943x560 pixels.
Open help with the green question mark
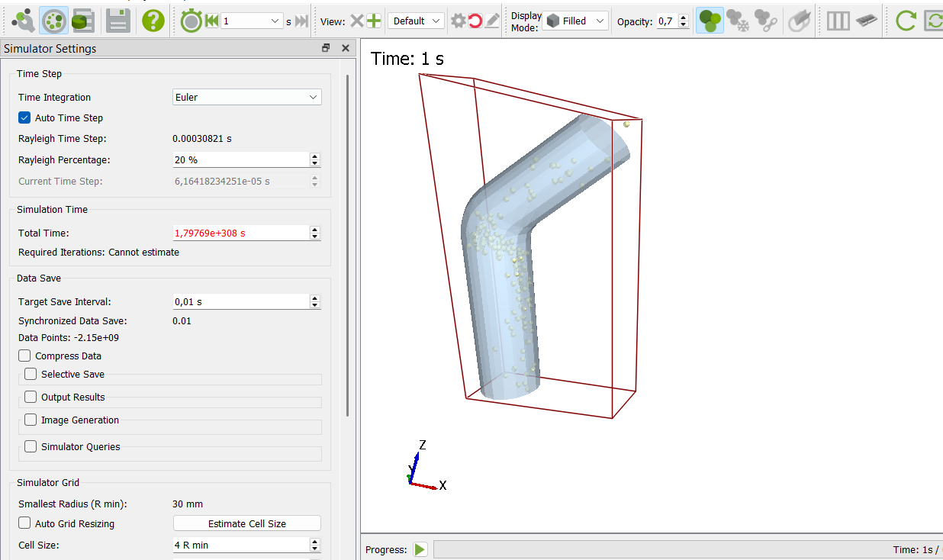(x=153, y=21)
